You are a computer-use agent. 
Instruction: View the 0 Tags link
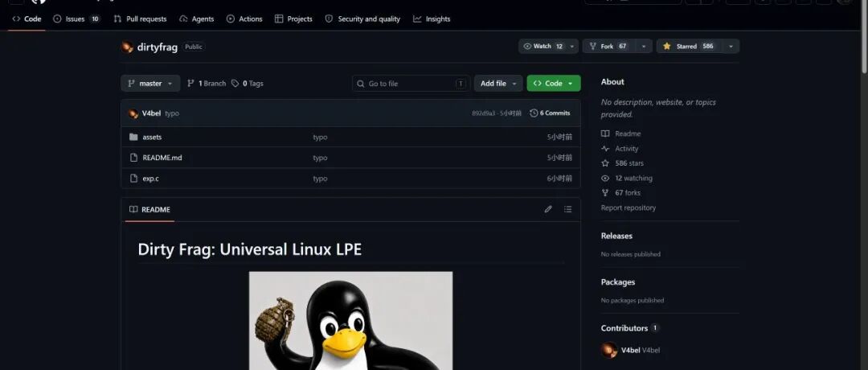247,84
